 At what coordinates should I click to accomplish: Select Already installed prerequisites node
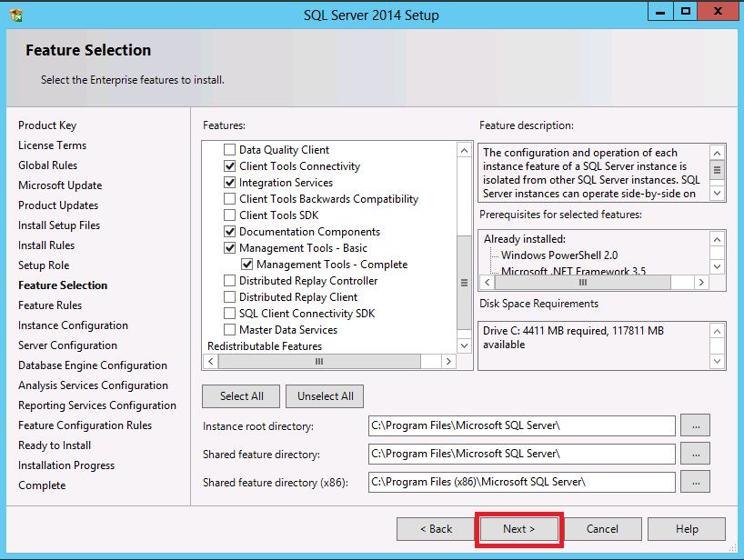coord(525,239)
